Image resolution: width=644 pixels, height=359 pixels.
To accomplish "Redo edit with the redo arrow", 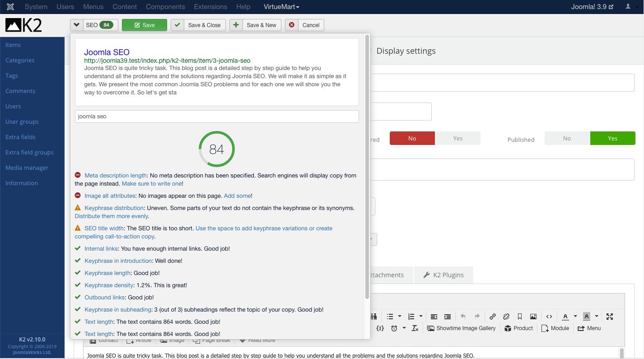I will click(477, 317).
